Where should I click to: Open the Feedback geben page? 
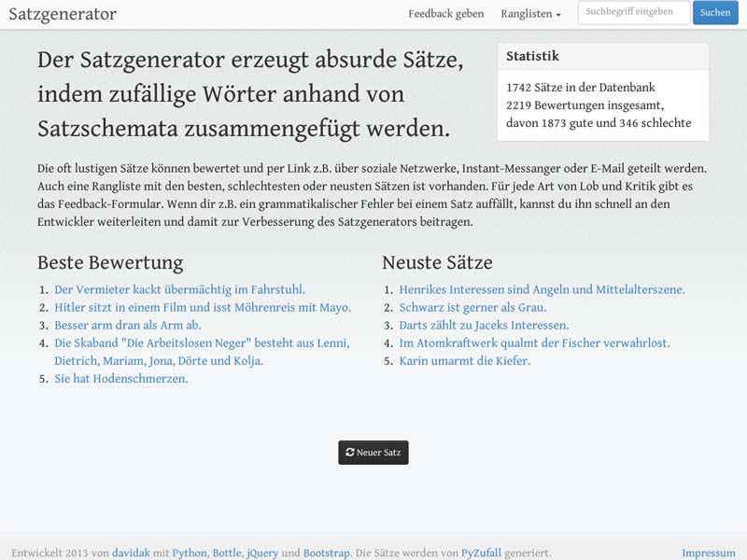coord(445,13)
